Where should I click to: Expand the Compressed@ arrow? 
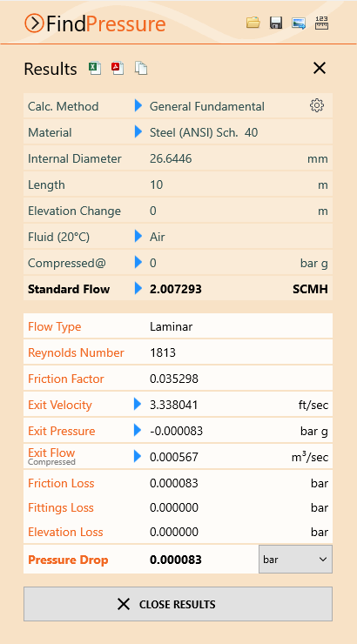138,262
